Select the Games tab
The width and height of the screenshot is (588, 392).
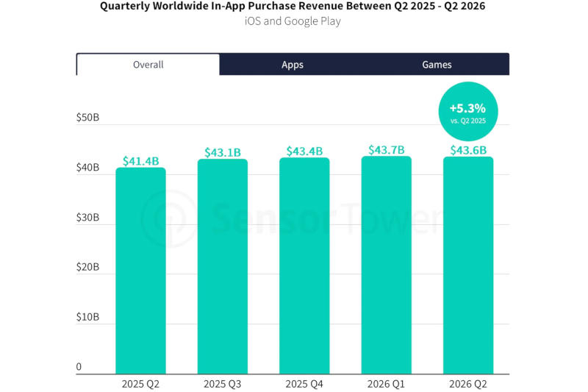(437, 65)
